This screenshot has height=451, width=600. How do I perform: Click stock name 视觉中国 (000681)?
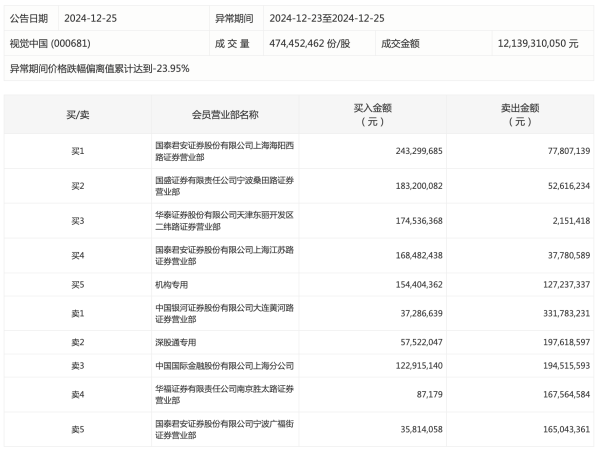(50, 44)
